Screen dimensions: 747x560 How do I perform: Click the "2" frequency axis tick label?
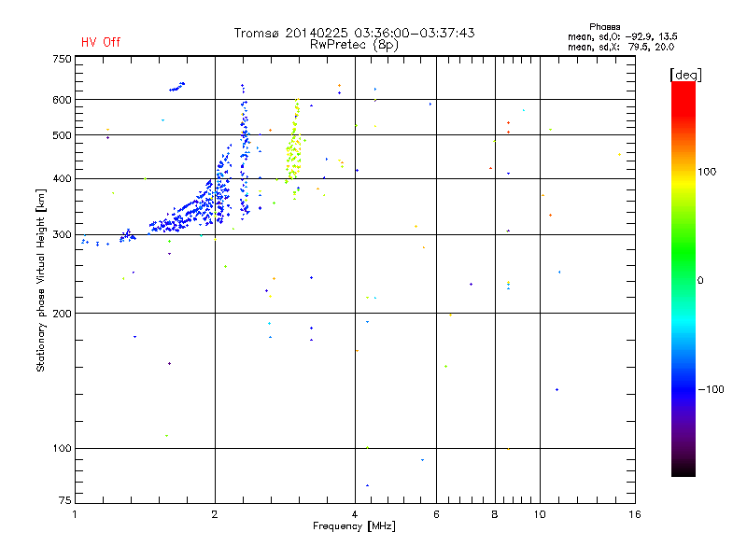215,514
